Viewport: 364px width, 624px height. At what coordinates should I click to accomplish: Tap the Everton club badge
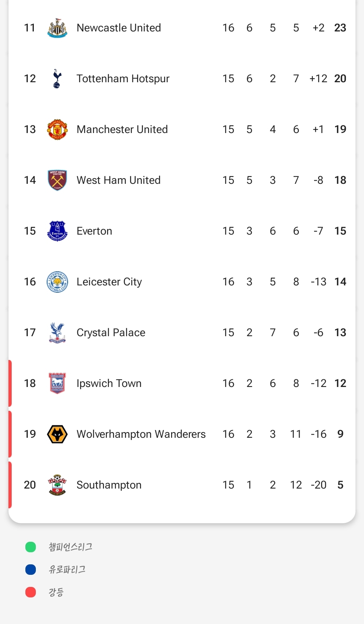coord(57,231)
